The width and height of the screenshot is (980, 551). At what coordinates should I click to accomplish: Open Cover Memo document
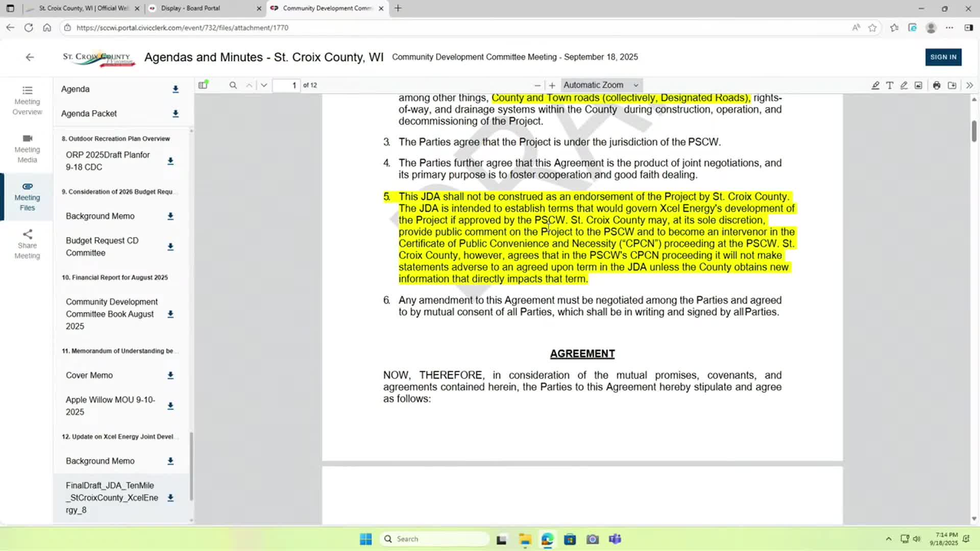coord(89,375)
